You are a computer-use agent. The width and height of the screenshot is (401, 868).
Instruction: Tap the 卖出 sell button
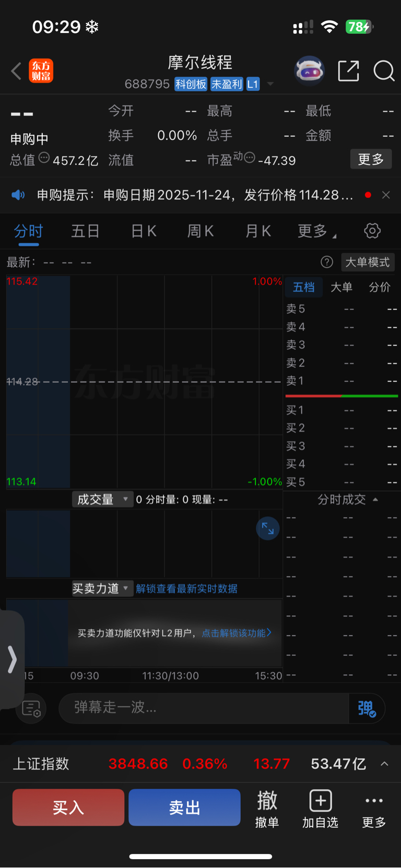[x=184, y=807]
